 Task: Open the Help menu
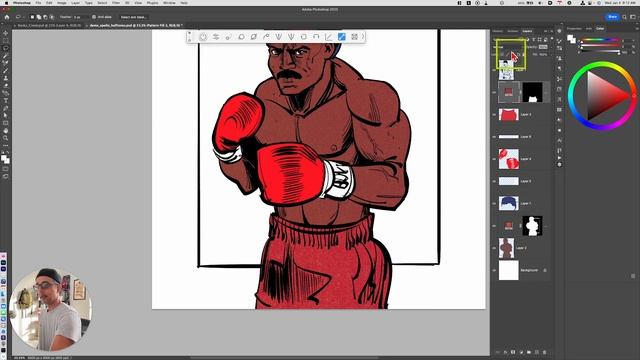[x=184, y=3]
